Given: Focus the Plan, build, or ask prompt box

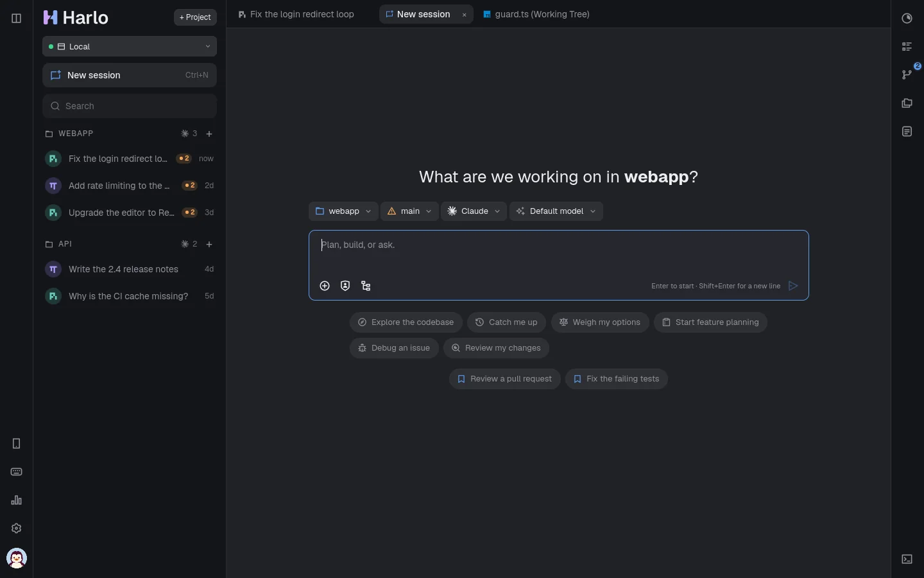Looking at the screenshot, I should (x=558, y=265).
